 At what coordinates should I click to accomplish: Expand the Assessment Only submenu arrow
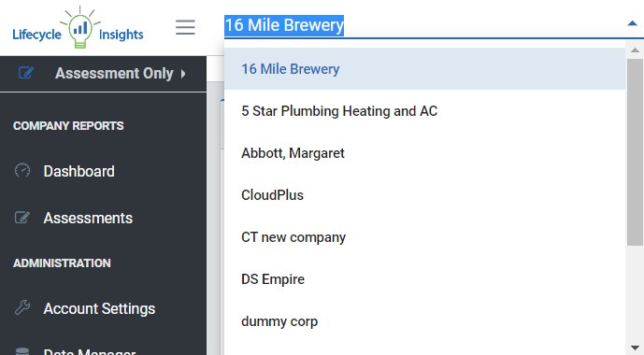pyautogui.click(x=183, y=74)
